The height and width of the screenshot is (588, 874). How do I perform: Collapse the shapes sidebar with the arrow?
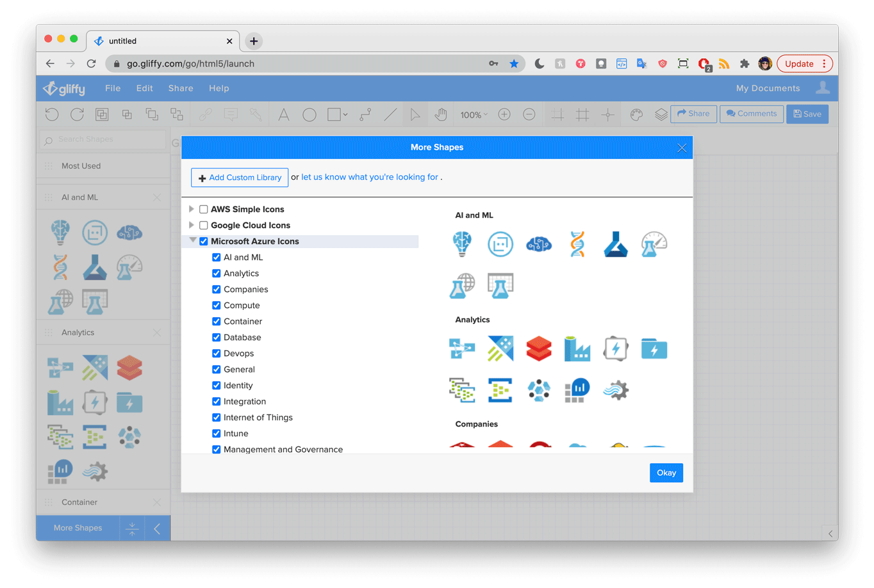click(157, 528)
